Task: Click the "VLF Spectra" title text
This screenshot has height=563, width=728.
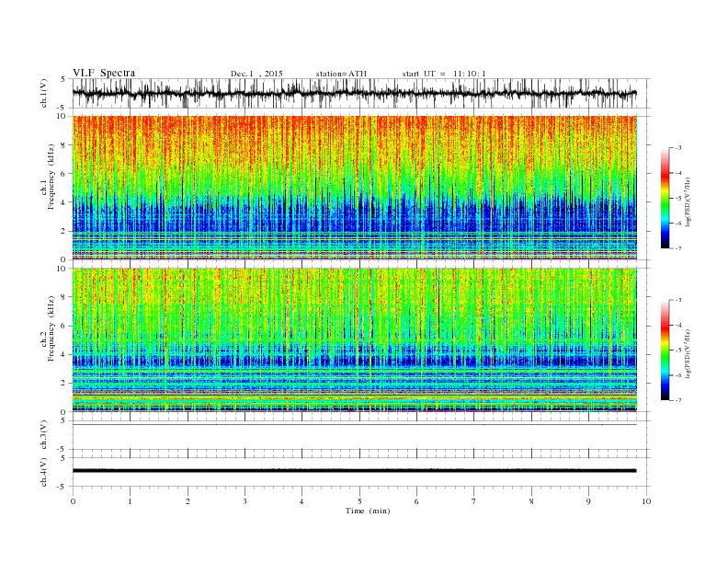Action: (x=104, y=73)
